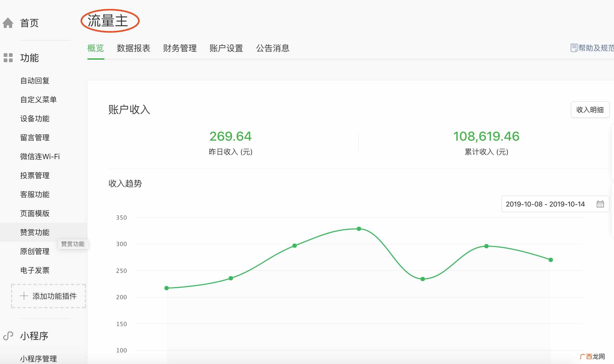Screen dimensions: 614x364
Task: Switch to 概览 tab
Action: click(x=96, y=48)
